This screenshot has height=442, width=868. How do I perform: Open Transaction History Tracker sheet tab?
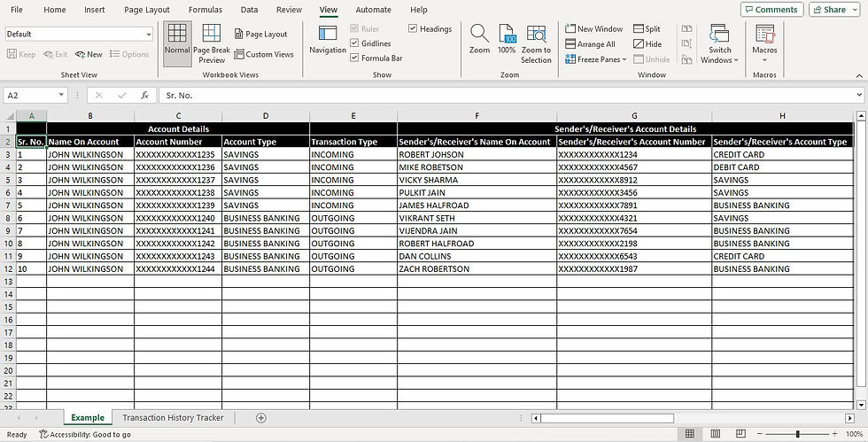[x=173, y=417]
